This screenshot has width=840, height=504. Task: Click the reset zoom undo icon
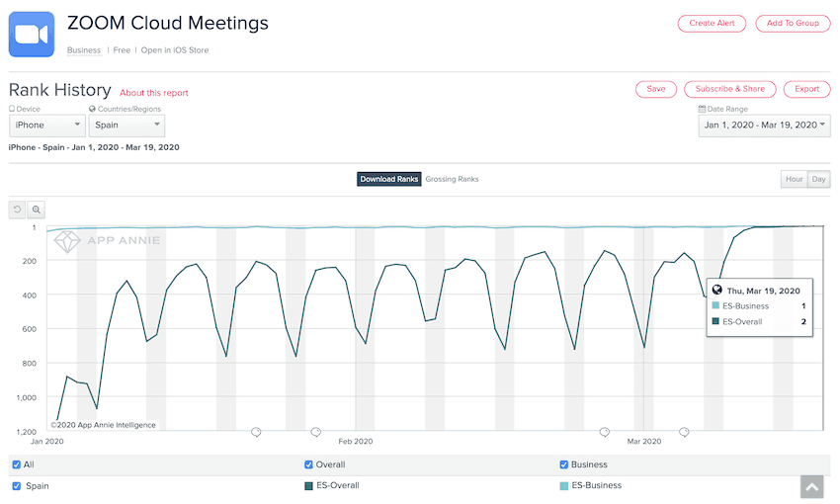point(17,210)
